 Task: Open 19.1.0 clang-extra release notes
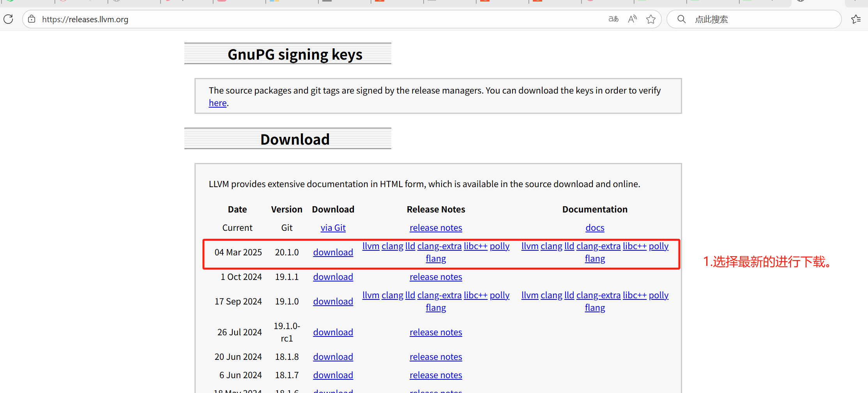tap(439, 295)
